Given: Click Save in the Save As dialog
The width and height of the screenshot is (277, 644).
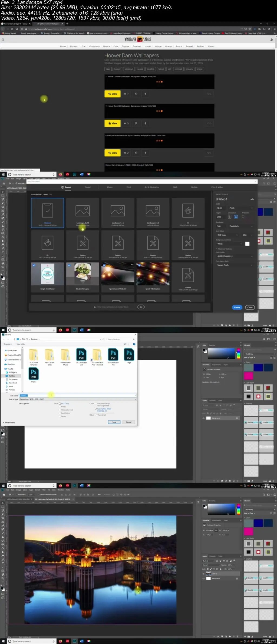Looking at the screenshot, I should coord(114,422).
